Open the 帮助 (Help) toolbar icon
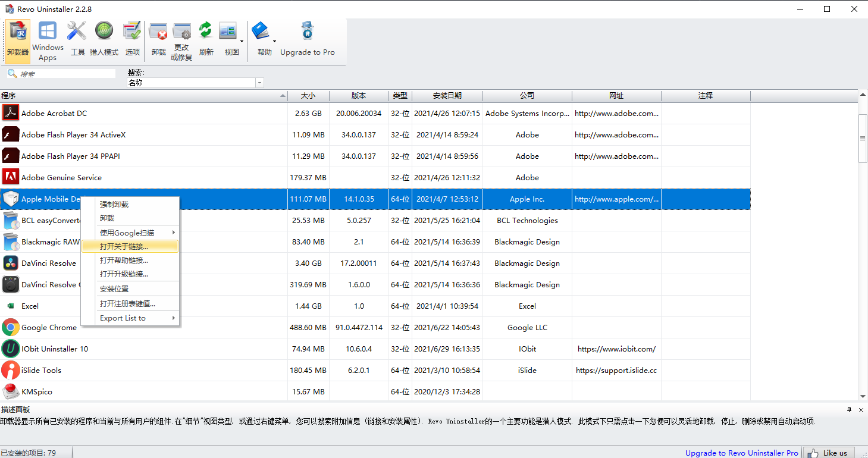This screenshot has height=458, width=868. (x=262, y=40)
